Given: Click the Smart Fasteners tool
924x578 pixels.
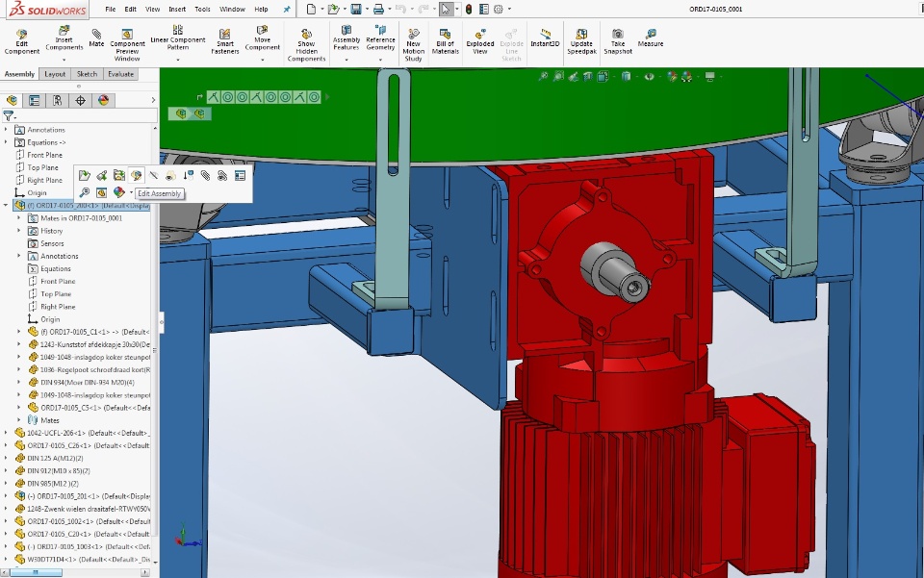Looking at the screenshot, I should click(x=225, y=41).
